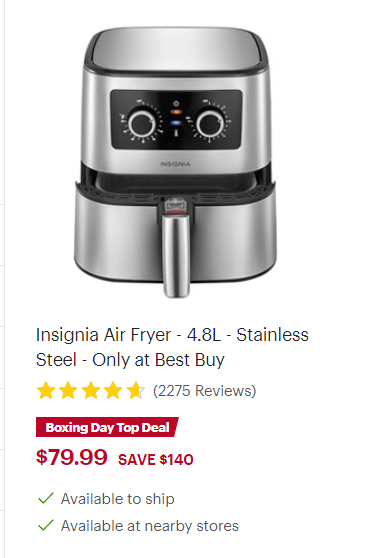Image resolution: width=388 pixels, height=558 pixels.
Task: Select the Available to ship text
Action: 118,499
